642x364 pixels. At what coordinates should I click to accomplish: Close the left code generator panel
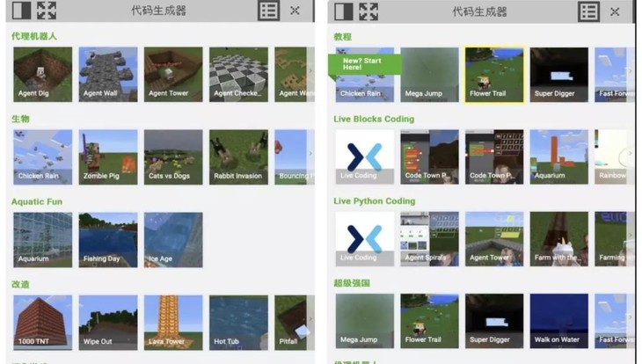click(x=295, y=11)
